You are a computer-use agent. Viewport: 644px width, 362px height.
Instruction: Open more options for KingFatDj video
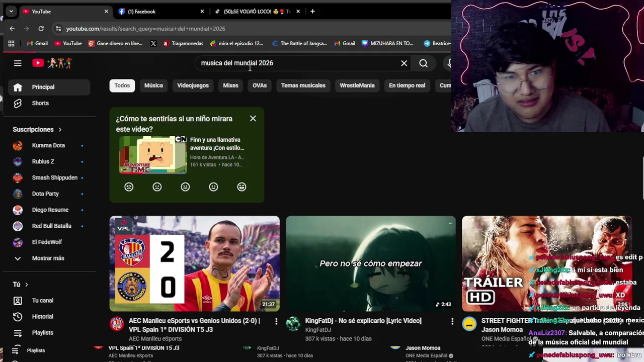click(452, 321)
